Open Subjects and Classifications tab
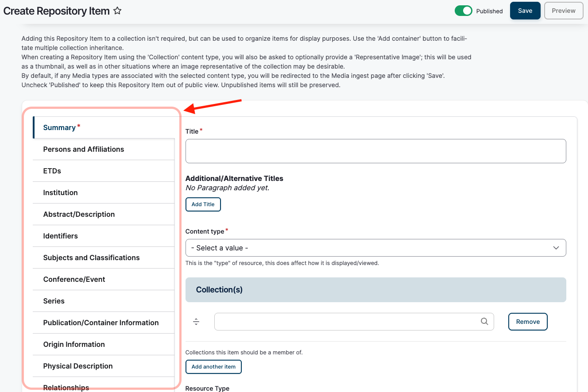The height and width of the screenshot is (392, 588). coord(104,257)
